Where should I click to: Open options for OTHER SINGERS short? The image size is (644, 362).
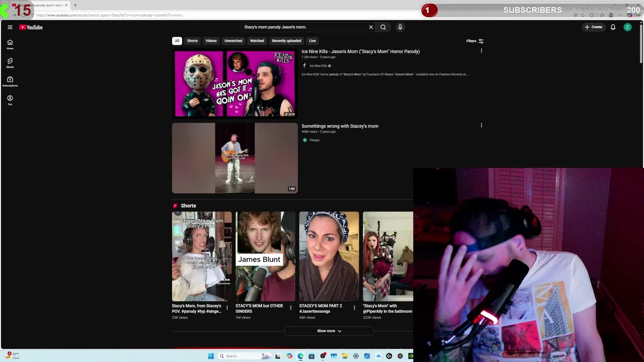290,308
